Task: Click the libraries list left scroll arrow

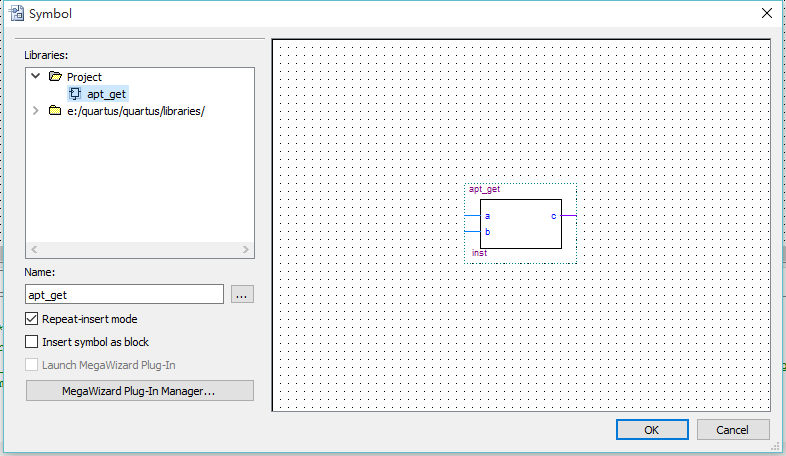Action: [x=34, y=249]
